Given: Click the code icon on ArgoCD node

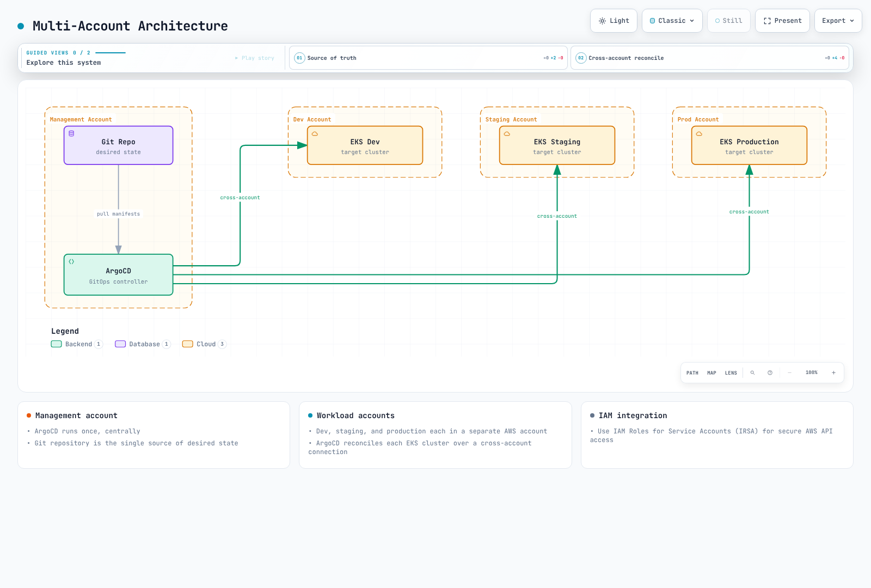Looking at the screenshot, I should point(71,261).
